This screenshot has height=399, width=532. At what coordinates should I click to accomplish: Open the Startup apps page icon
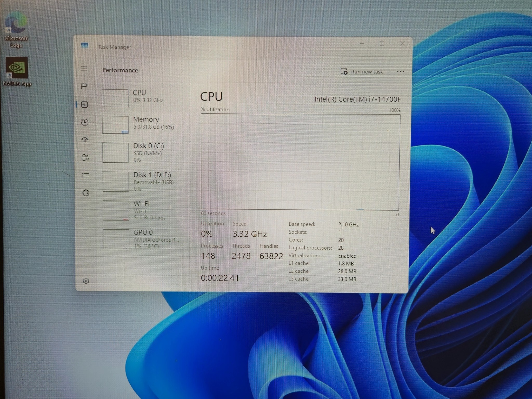coord(85,140)
